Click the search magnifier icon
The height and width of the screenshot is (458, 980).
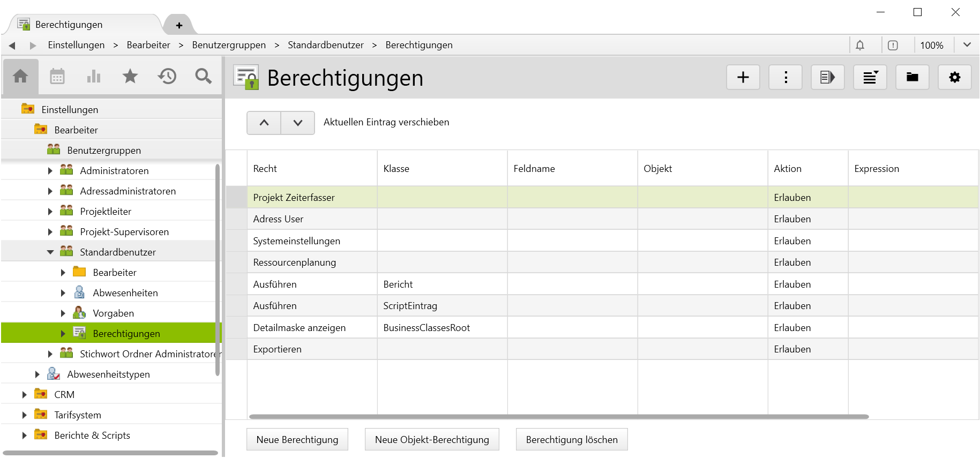click(x=203, y=77)
